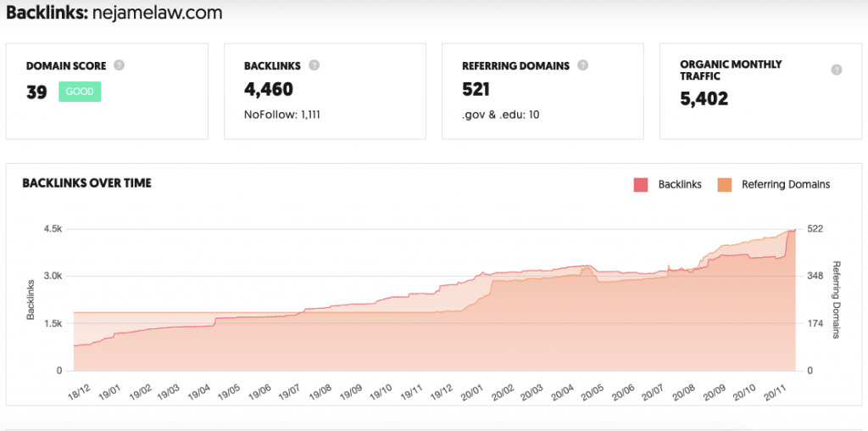Image resolution: width=868 pixels, height=431 pixels.
Task: Toggle the Backlinks legend red swatch
Action: (x=641, y=185)
